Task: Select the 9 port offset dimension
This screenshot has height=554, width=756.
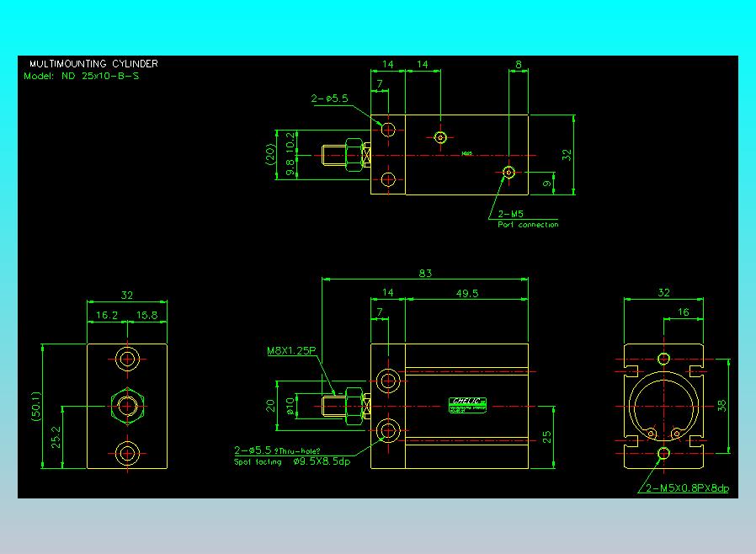Action: point(546,184)
